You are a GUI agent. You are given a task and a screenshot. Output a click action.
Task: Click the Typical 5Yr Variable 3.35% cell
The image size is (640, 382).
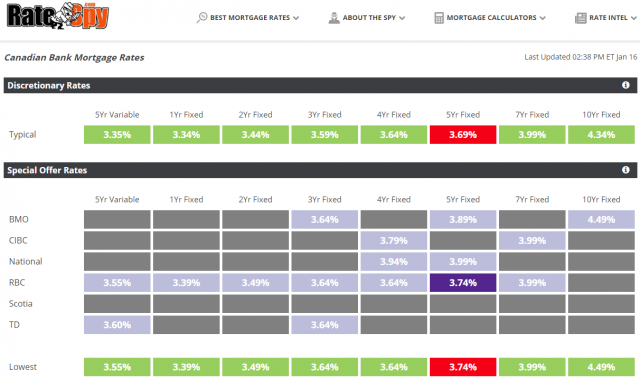(117, 135)
